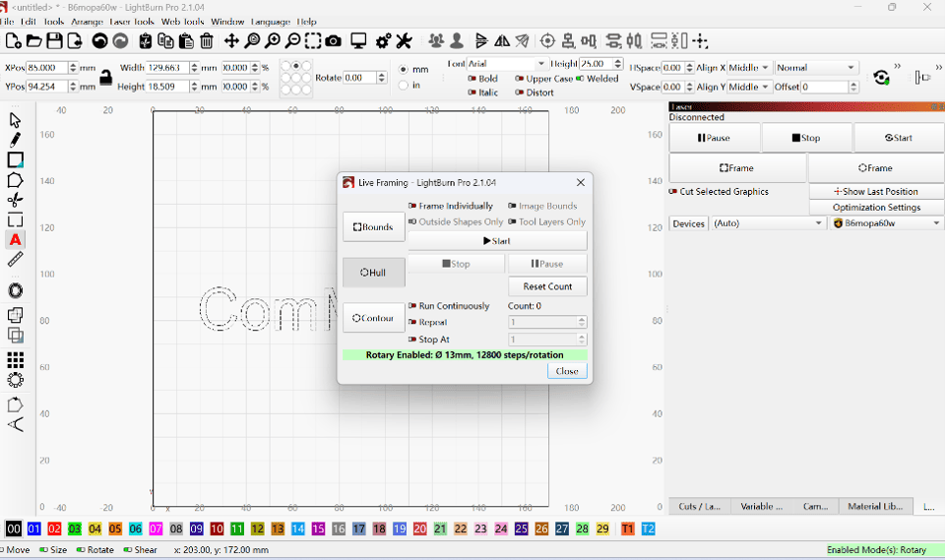Select the Draw Lines pencil tool
This screenshot has width=945, height=560.
pos(15,140)
